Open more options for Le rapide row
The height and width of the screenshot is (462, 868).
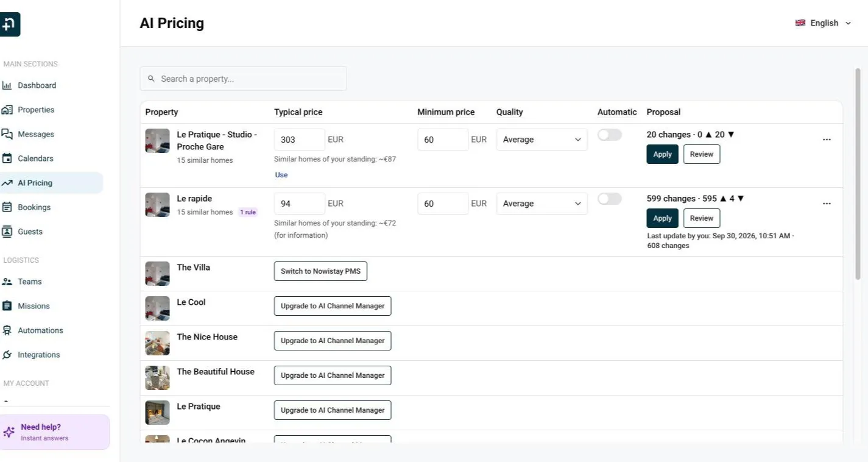click(827, 204)
